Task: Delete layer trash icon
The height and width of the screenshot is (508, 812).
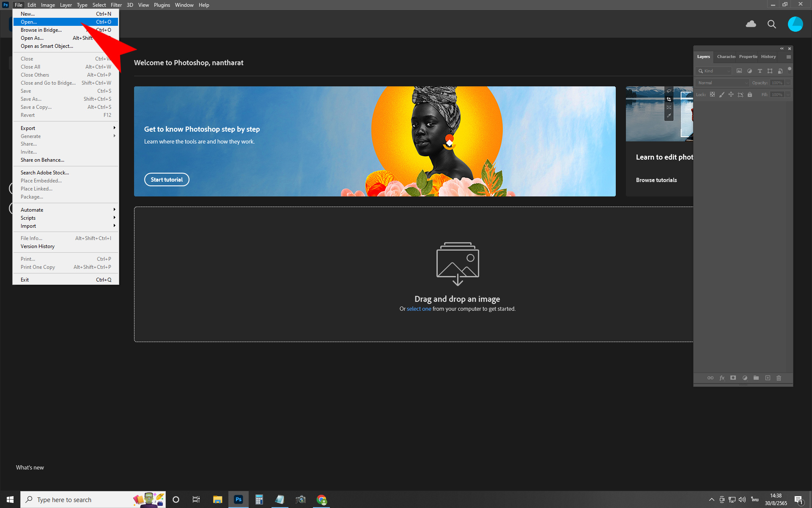Action: pos(779,378)
